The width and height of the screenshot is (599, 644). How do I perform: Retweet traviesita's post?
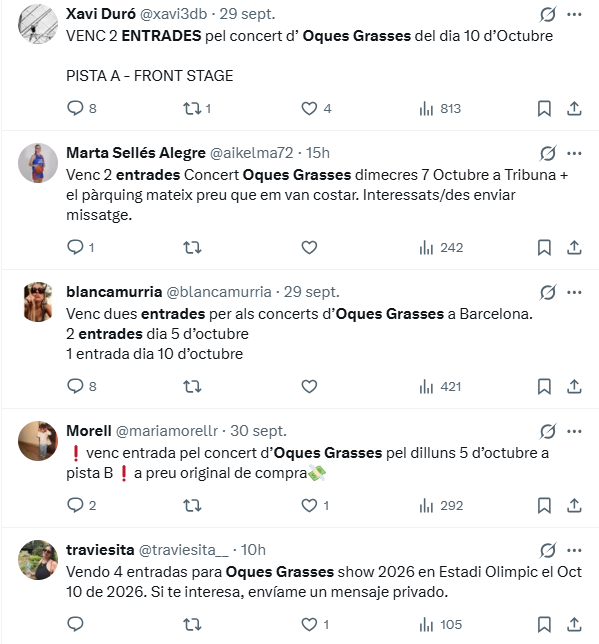pos(192,624)
